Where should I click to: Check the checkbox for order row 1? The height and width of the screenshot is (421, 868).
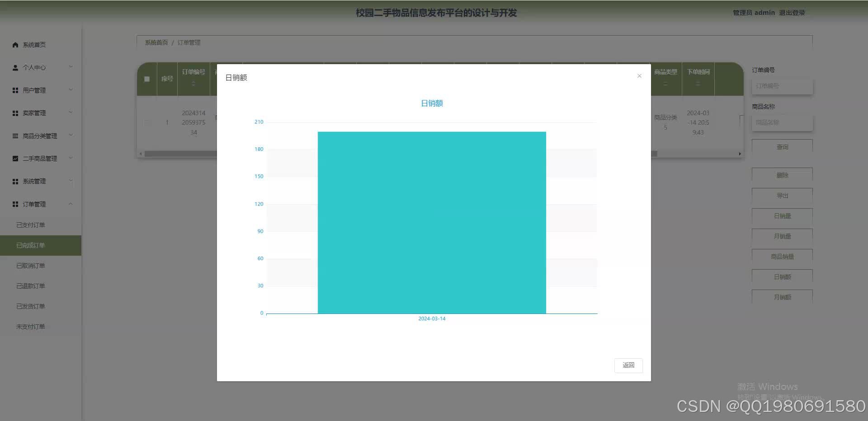[x=146, y=122]
